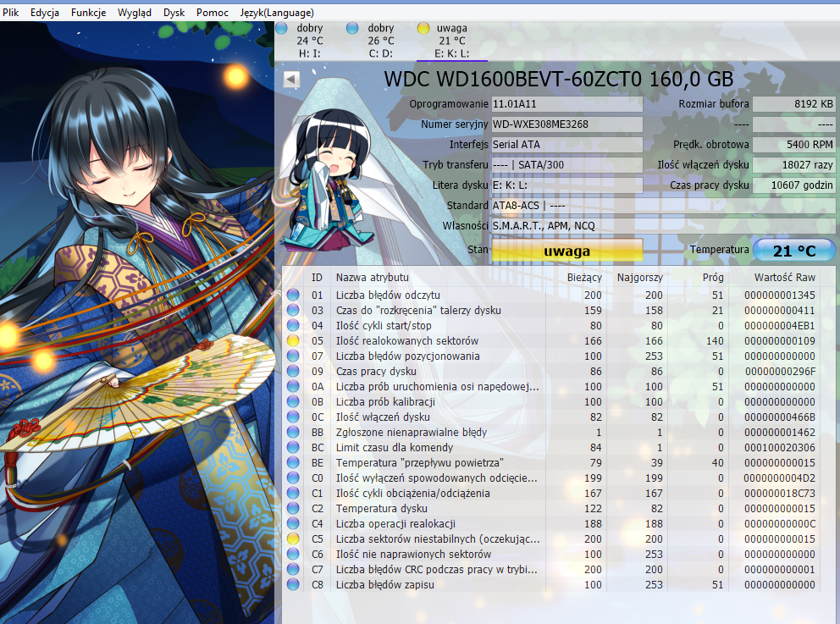Select the 'Liczba błędów zapisu' row name
The height and width of the screenshot is (624, 840).
click(x=385, y=585)
